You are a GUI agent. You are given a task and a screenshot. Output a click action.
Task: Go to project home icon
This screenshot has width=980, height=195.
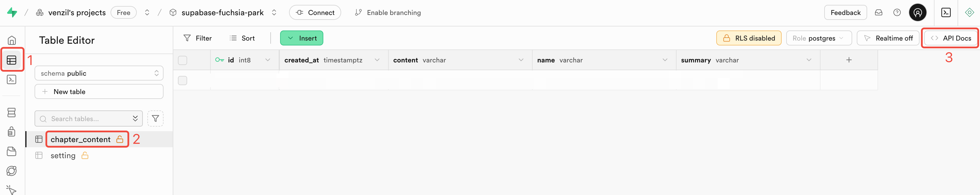(12, 40)
